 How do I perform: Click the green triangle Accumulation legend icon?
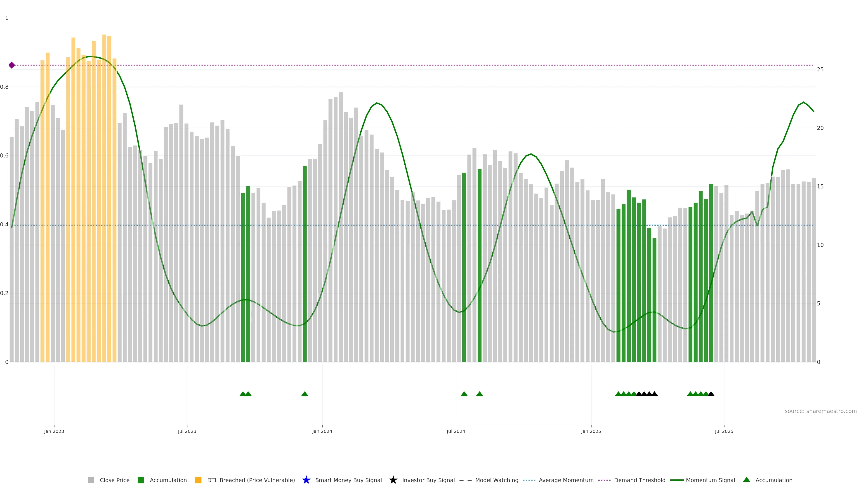746,480
